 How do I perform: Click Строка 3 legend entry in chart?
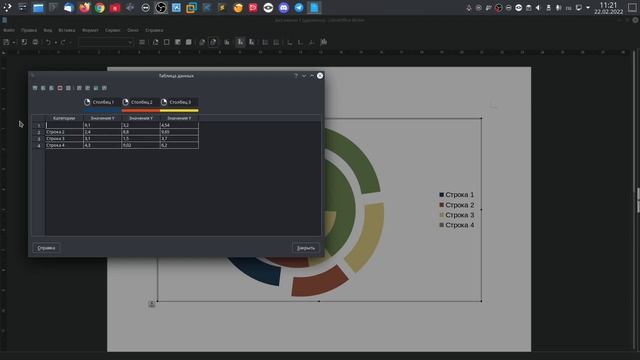pos(456,215)
